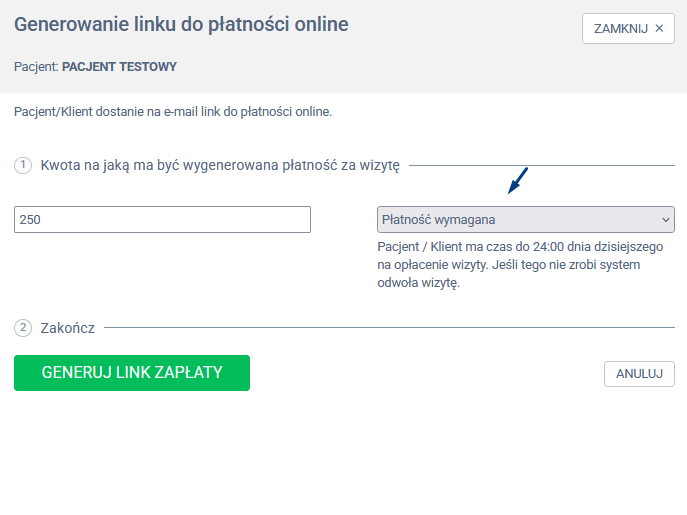Click the step 2 circle icon

pyautogui.click(x=23, y=328)
